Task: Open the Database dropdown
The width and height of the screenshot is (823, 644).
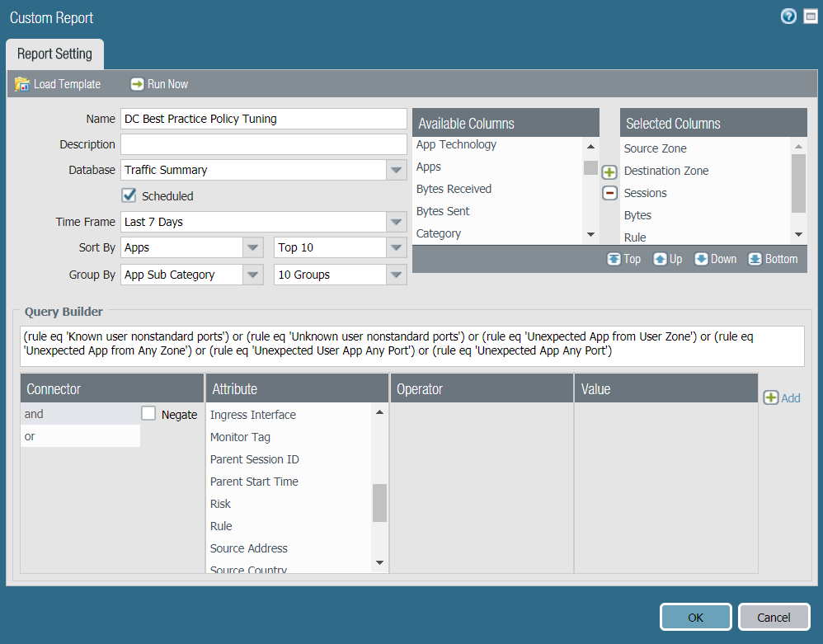Action: (x=397, y=170)
